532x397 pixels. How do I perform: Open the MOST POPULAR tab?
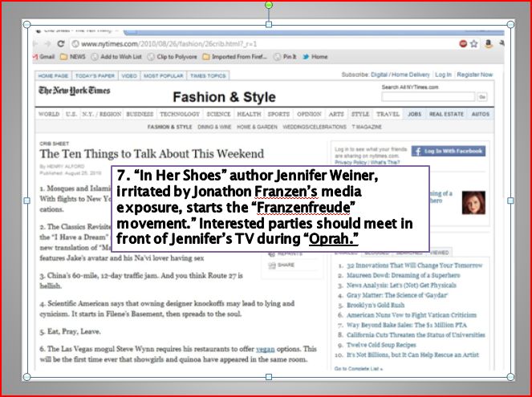pos(163,75)
